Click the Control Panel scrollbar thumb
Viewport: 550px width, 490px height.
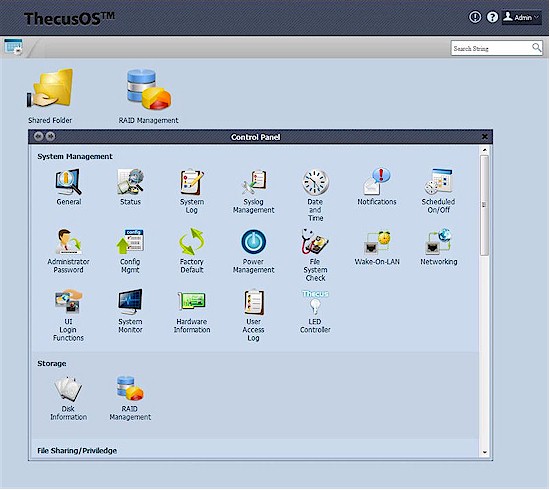point(484,205)
